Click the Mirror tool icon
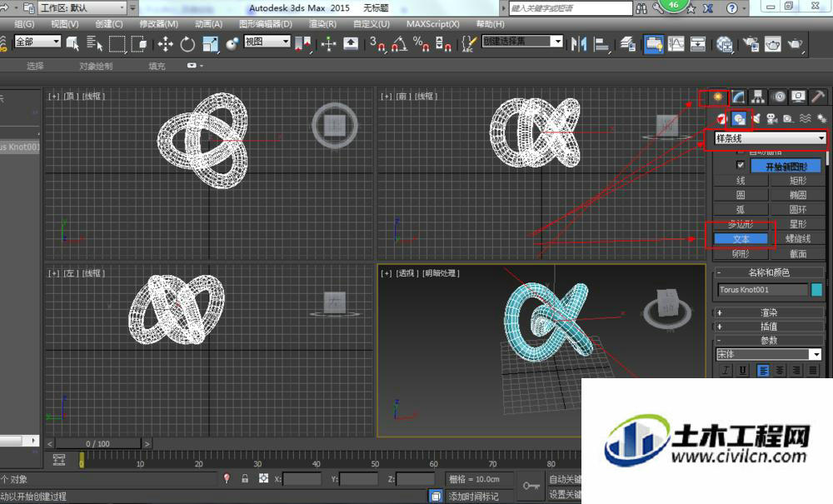This screenshot has height=504, width=833. click(x=579, y=43)
